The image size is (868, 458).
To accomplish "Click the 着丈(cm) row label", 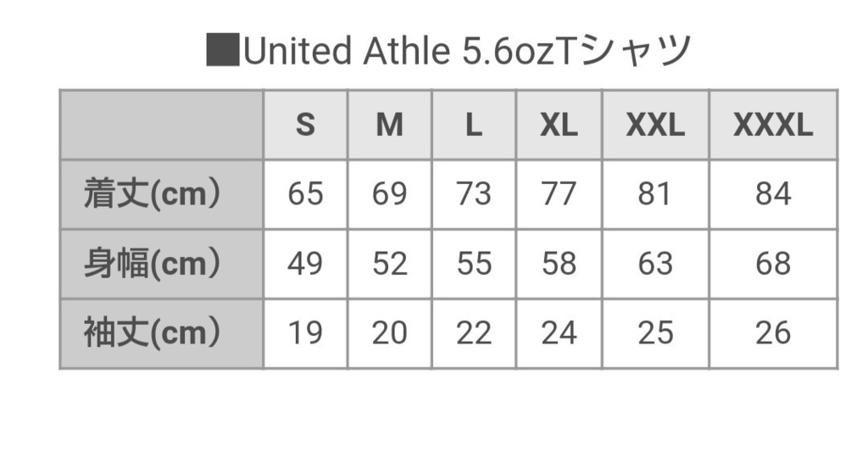I will tap(153, 194).
